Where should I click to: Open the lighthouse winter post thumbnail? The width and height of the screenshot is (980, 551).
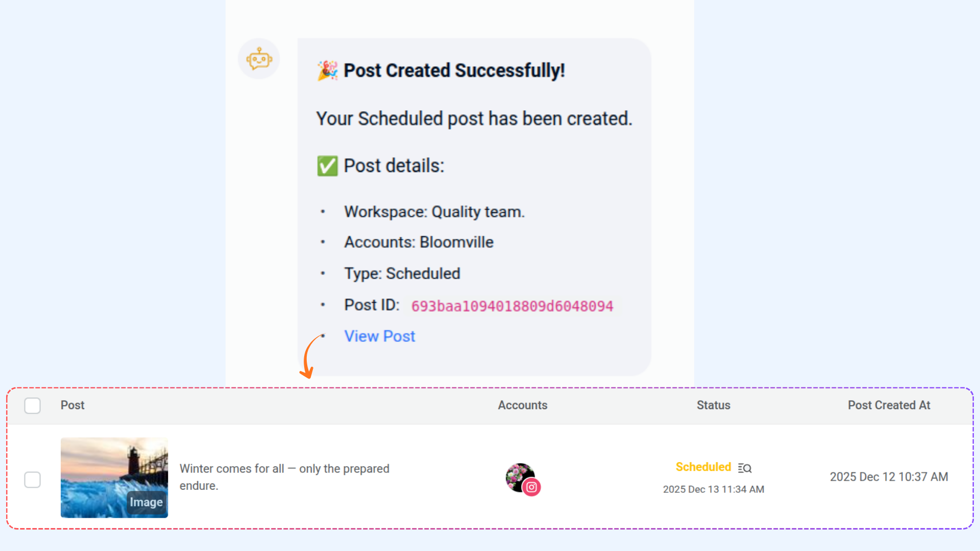click(114, 478)
